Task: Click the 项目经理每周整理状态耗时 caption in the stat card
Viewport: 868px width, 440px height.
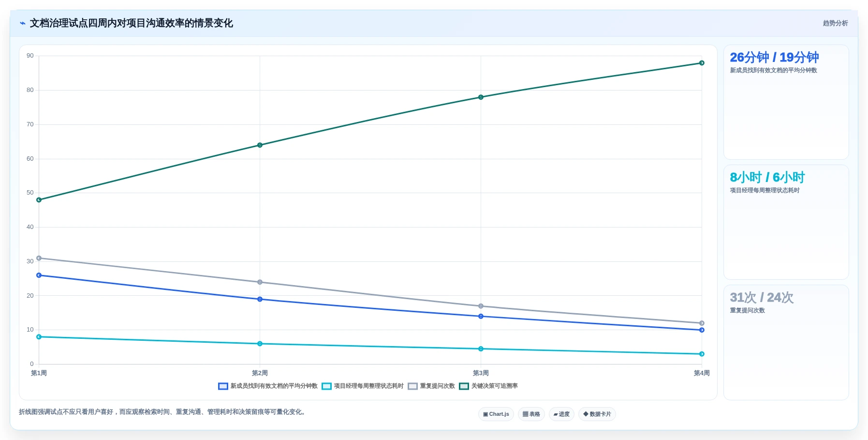Action: click(765, 191)
